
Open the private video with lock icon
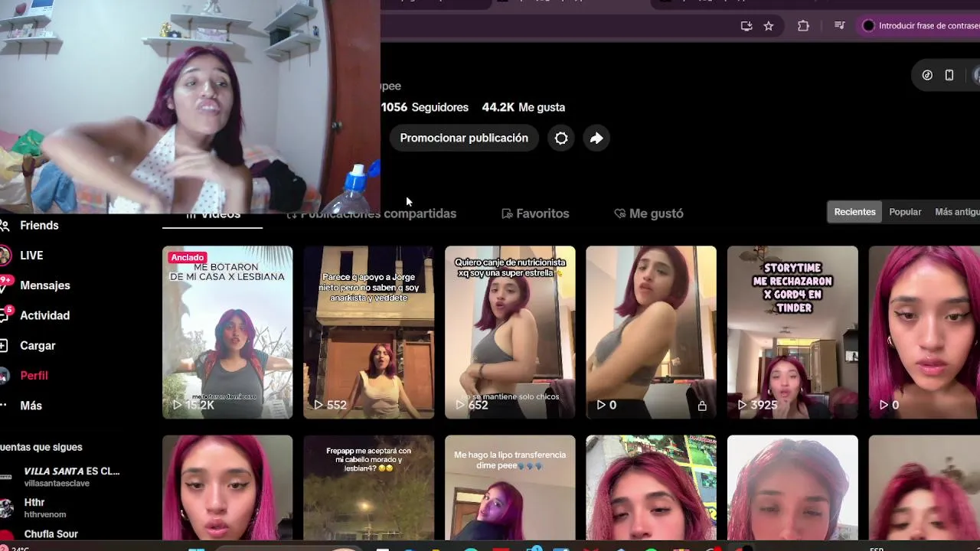click(x=651, y=332)
